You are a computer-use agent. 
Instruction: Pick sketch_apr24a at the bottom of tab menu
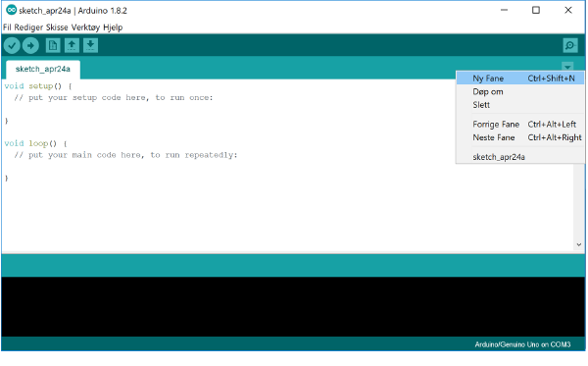pos(520,157)
